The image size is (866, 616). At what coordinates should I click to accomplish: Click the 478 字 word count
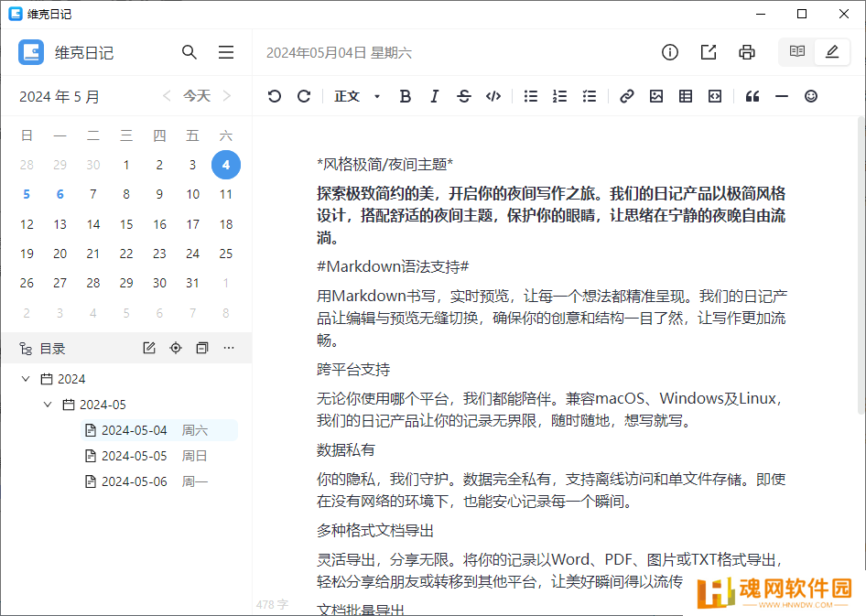272,604
